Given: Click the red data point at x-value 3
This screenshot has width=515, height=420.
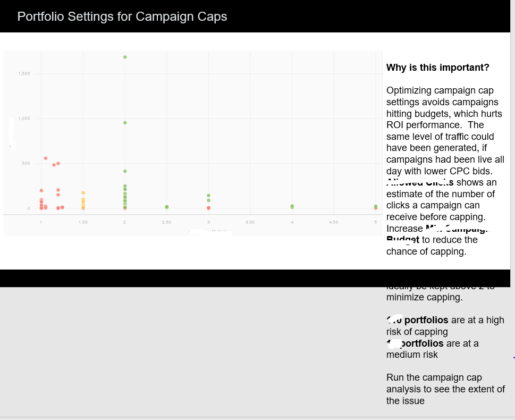Looking at the screenshot, I should coord(208,208).
